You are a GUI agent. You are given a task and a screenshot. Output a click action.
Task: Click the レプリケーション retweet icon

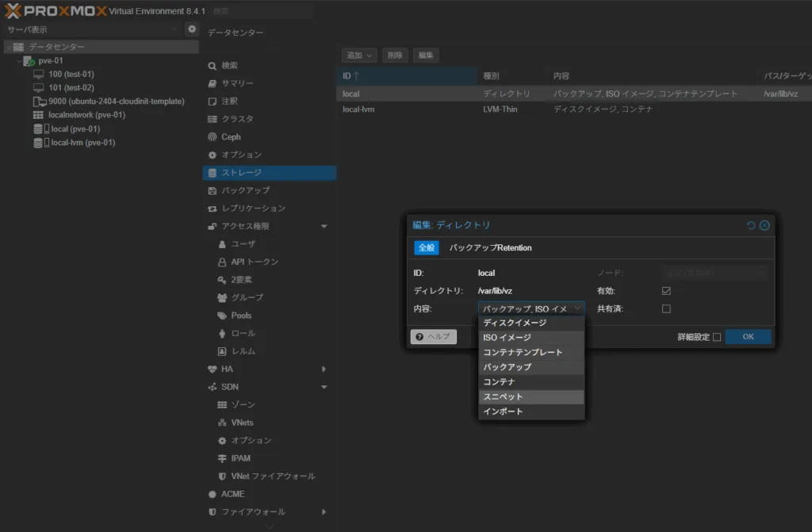click(212, 209)
